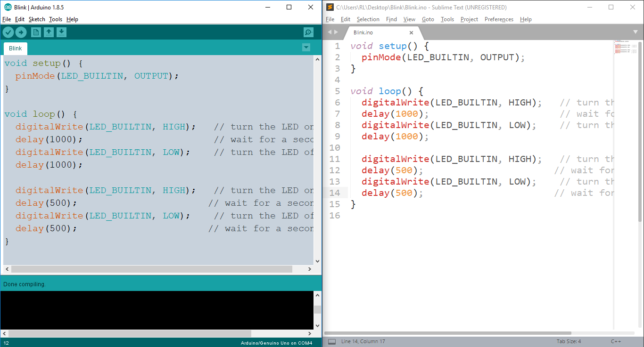The width and height of the screenshot is (644, 347).
Task: Click Arduino editor vertical scrollbar up arrow
Action: [x=317, y=59]
